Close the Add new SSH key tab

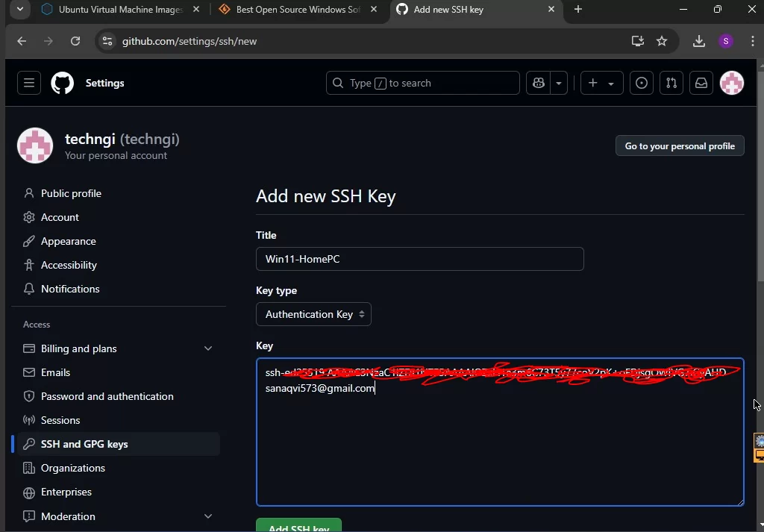click(x=551, y=9)
